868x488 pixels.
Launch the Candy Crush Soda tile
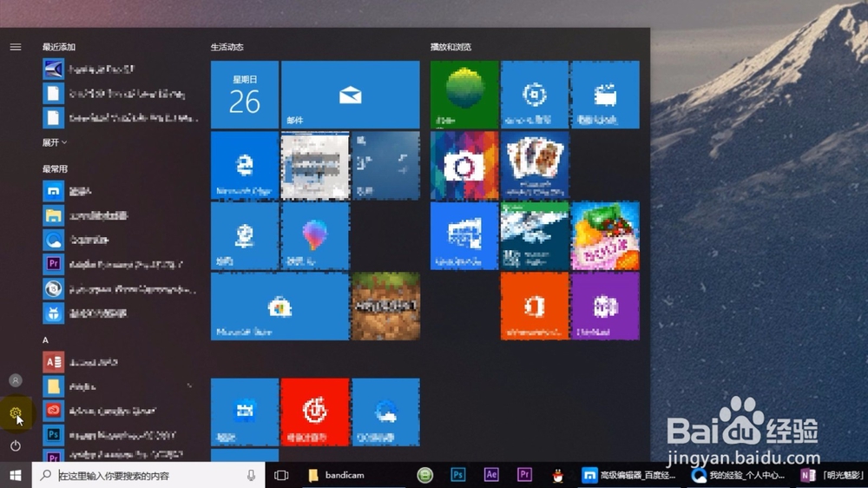(x=605, y=236)
